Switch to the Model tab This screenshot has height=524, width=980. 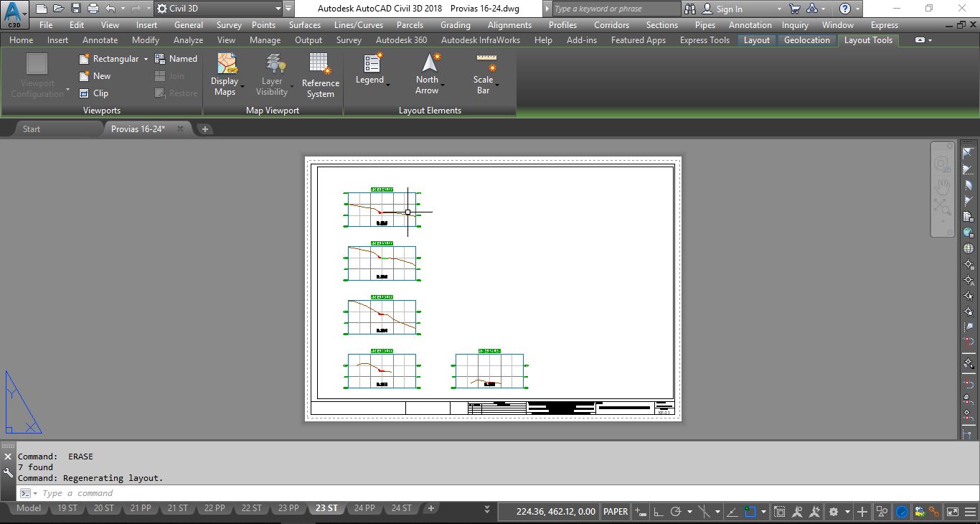[x=29, y=508]
